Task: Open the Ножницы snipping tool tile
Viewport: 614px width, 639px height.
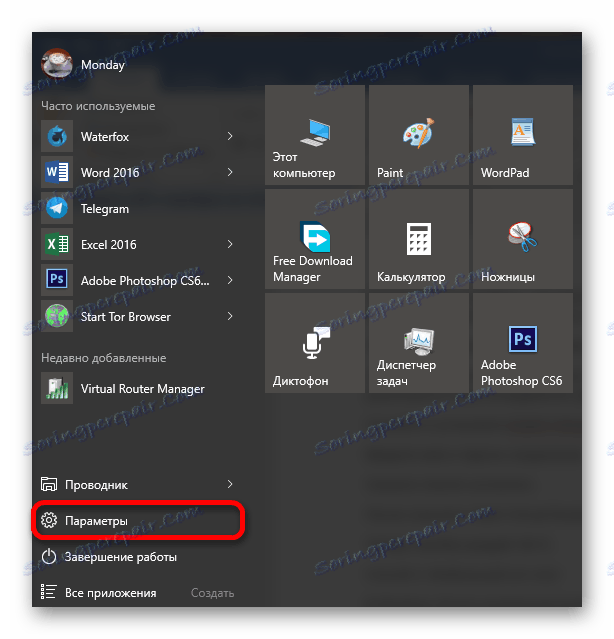Action: 523,239
